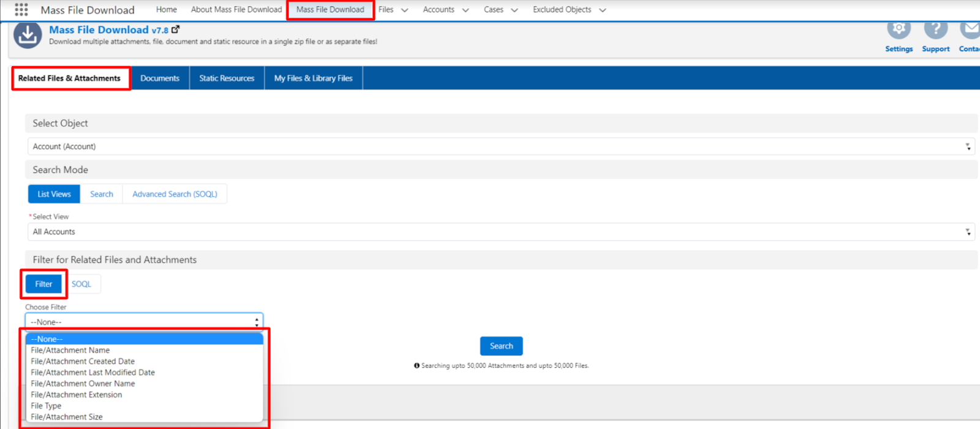The image size is (980, 429).
Task: Expand the Accounts nav chevron
Action: pyautogui.click(x=466, y=10)
